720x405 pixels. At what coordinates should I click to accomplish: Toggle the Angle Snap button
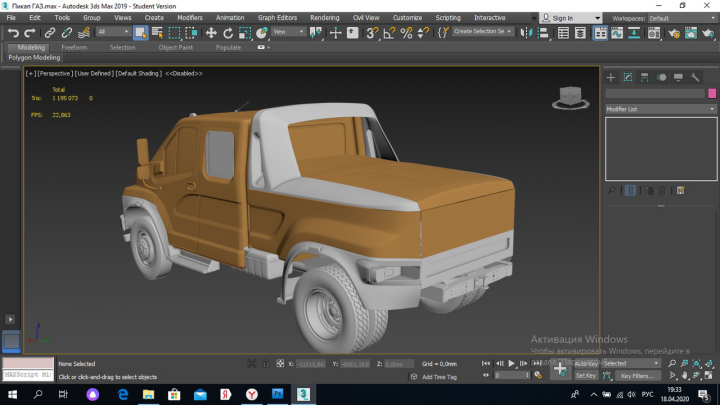pos(389,32)
